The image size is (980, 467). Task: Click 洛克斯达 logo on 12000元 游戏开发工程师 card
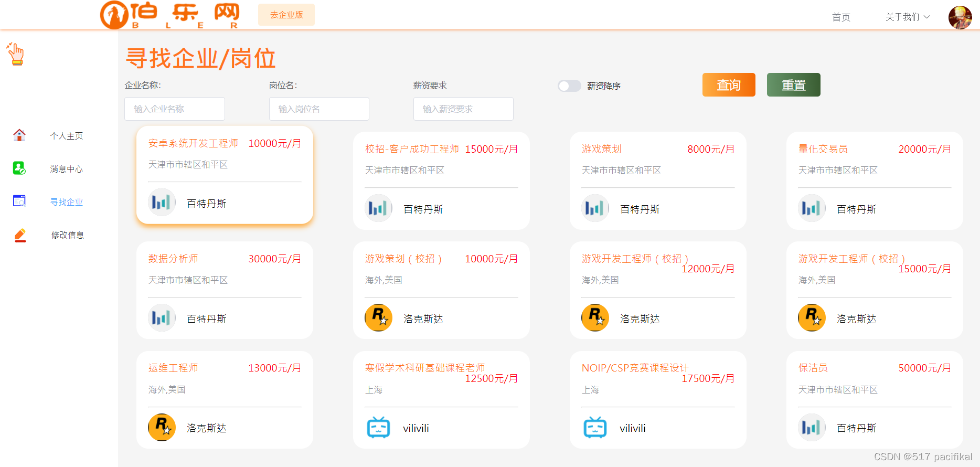(x=595, y=318)
